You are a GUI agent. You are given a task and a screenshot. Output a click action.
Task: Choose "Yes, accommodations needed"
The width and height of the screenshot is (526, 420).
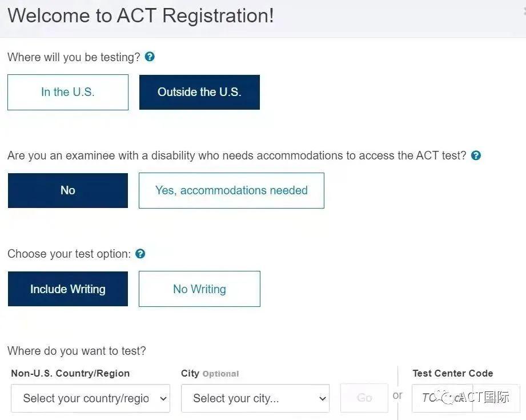(x=231, y=190)
